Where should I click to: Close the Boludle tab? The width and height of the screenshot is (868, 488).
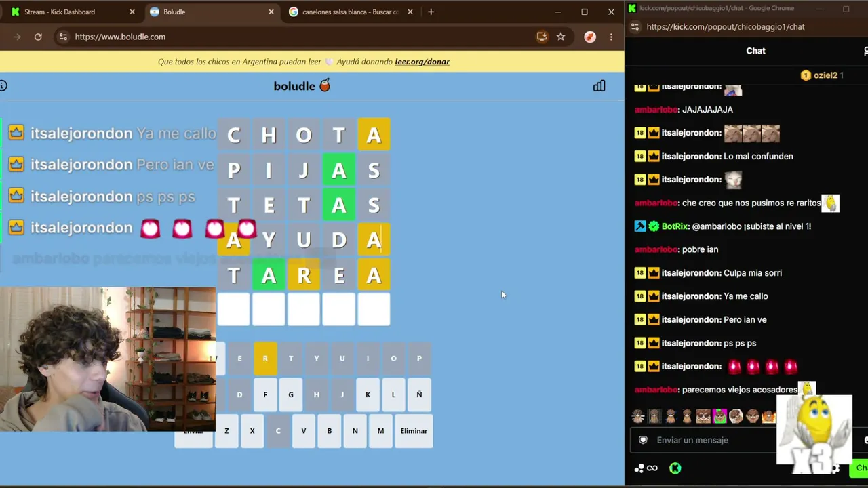(x=271, y=12)
